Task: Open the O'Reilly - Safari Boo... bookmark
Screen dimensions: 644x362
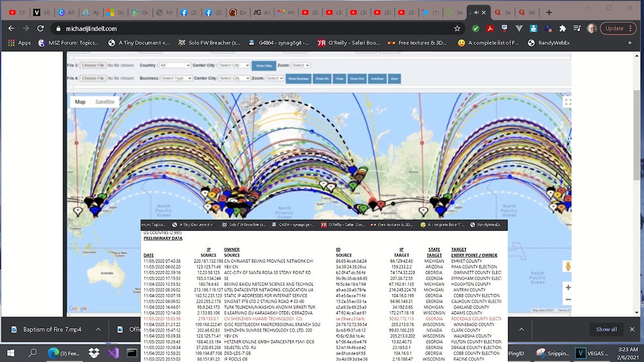Action: (349, 43)
